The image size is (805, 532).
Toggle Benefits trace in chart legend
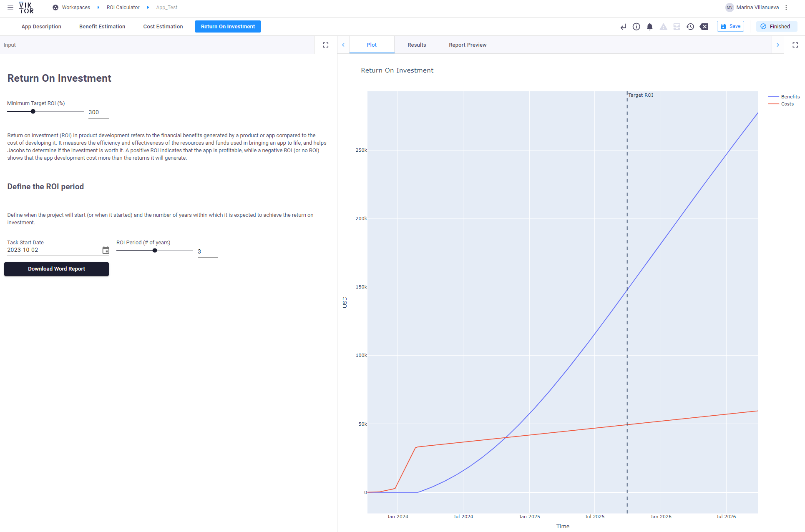click(x=784, y=97)
